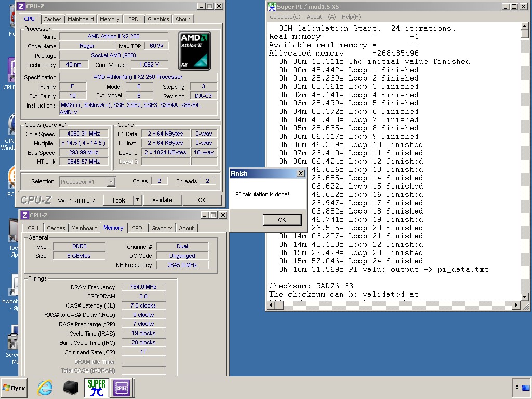The width and height of the screenshot is (532, 399).
Task: Click Package value Socket AM3 (938)
Action: click(113, 55)
